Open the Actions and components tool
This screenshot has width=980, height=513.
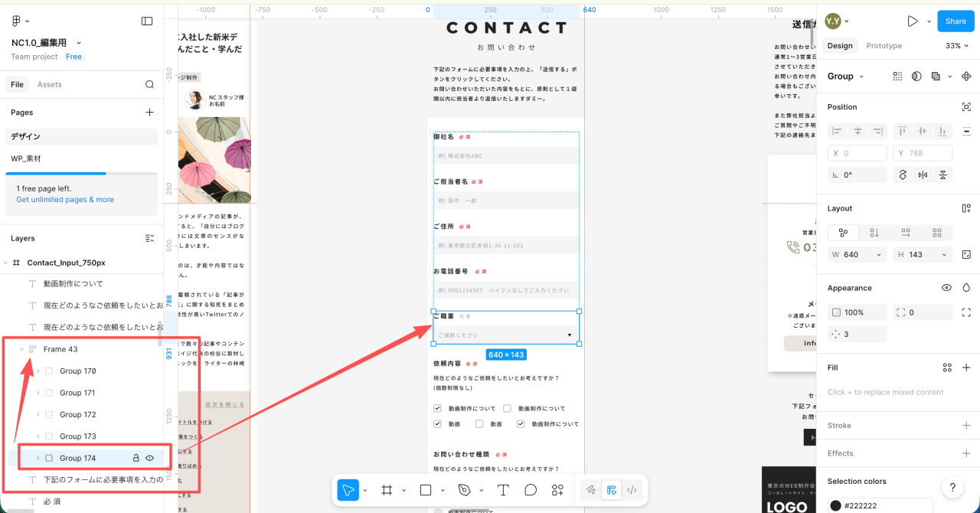(557, 490)
